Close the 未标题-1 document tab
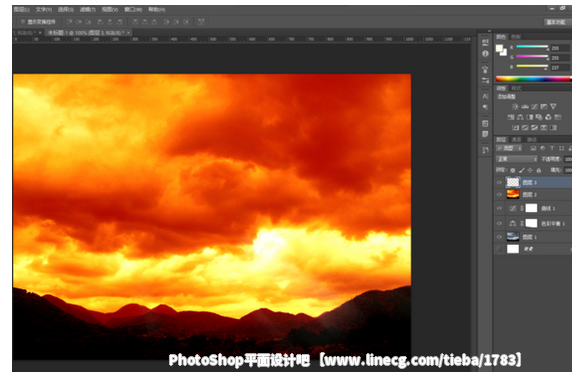Image resolution: width=577 pixels, height=379 pixels. 128,33
